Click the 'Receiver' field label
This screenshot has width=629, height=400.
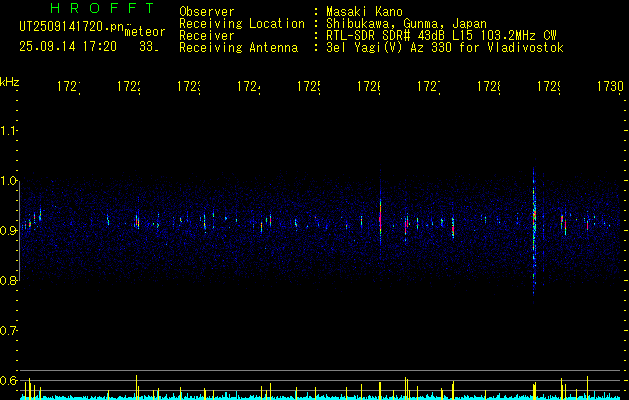tap(207, 36)
